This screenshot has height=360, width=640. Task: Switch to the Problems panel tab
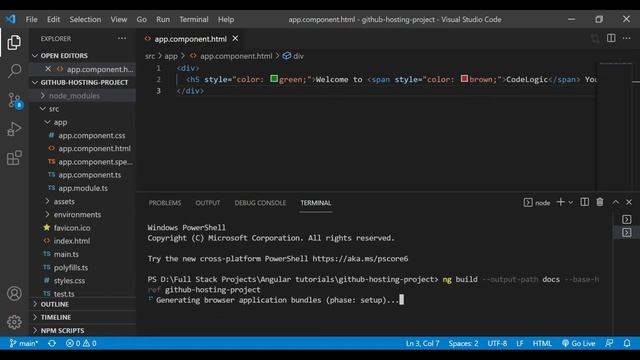pyautogui.click(x=164, y=203)
